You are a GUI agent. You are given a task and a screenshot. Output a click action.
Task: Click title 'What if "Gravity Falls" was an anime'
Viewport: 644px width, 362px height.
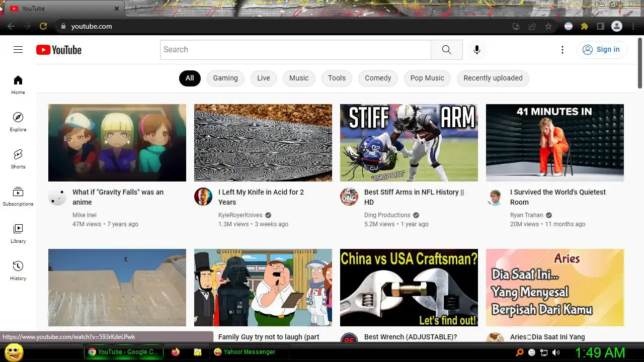click(118, 197)
